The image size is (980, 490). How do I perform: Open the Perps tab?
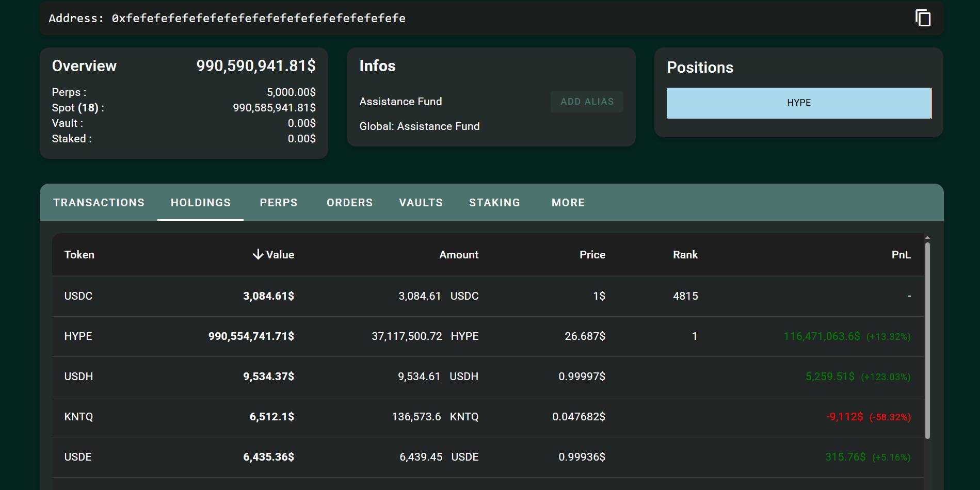(x=279, y=203)
